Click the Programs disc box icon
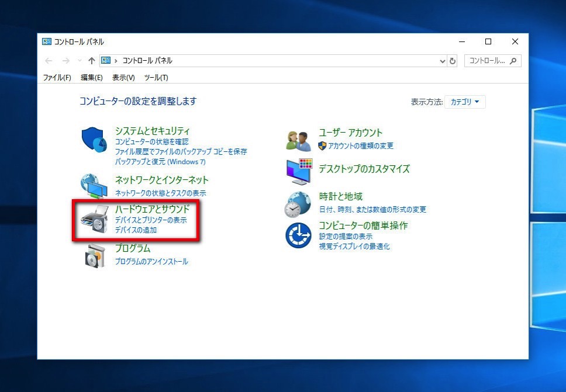 [x=94, y=255]
